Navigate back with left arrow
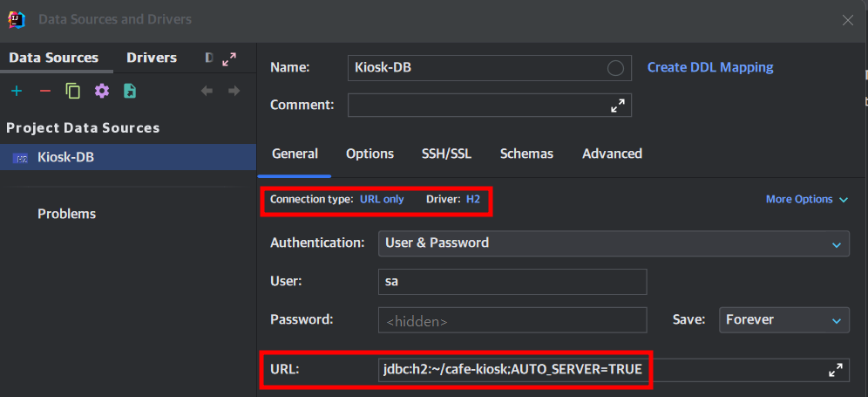The image size is (868, 397). coord(207,91)
